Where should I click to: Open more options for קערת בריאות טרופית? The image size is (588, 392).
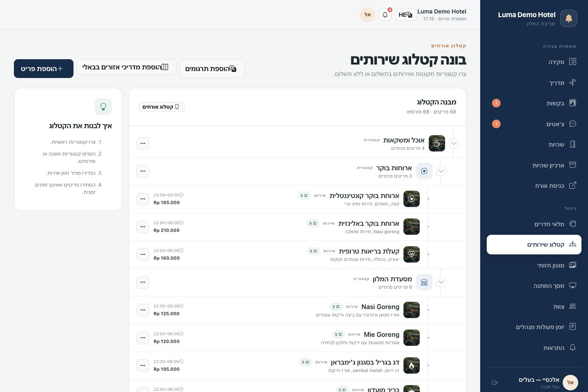(x=143, y=254)
